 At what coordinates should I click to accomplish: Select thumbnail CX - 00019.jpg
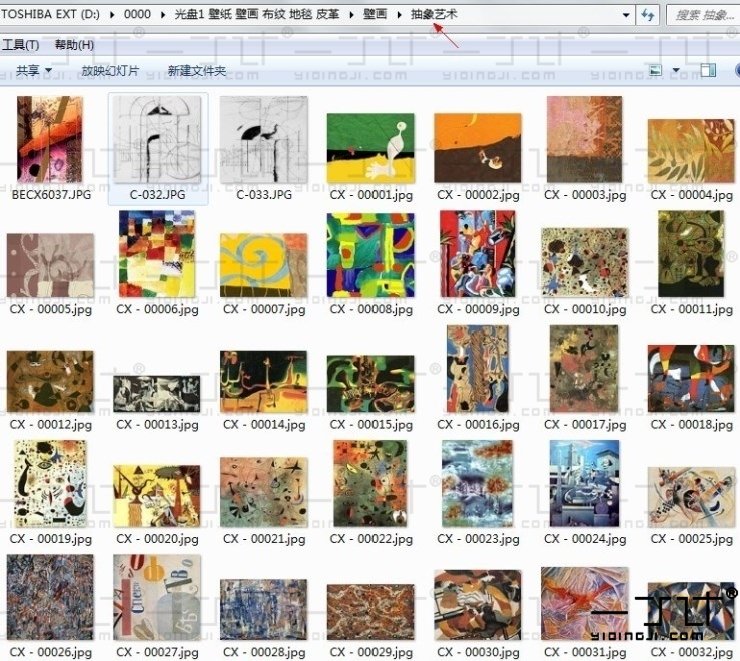tap(50, 484)
